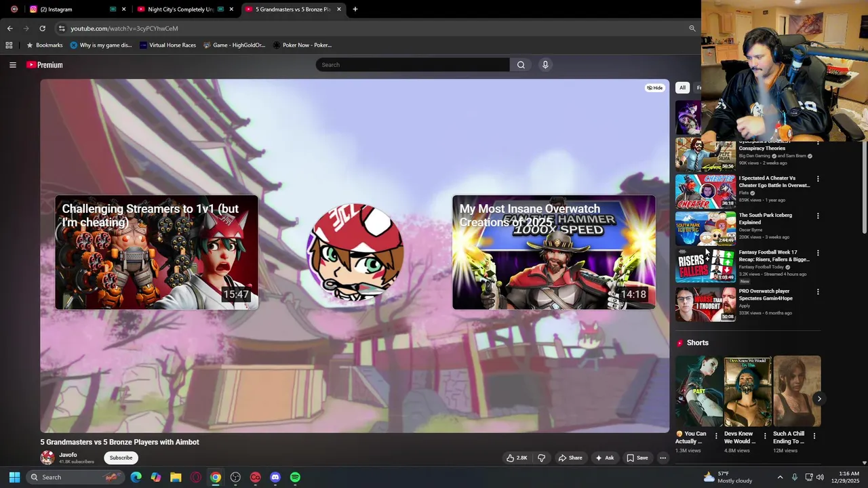Click the pinned tab favicon at far left

[x=14, y=9]
